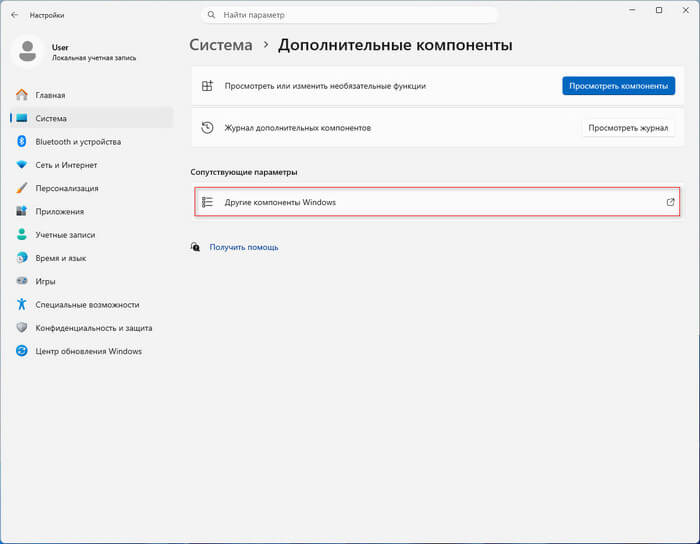This screenshot has height=544, width=700.
Task: Click the optional features grid-plus icon
Action: tap(207, 86)
